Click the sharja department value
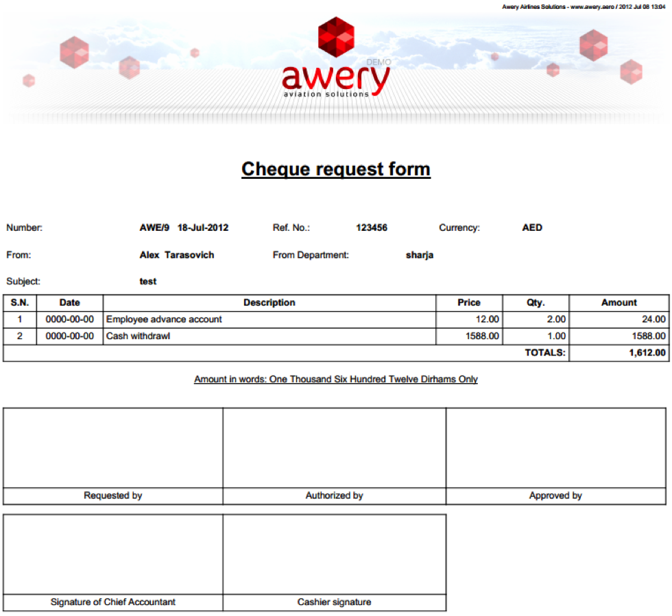The width and height of the screenshot is (672, 616). point(420,255)
